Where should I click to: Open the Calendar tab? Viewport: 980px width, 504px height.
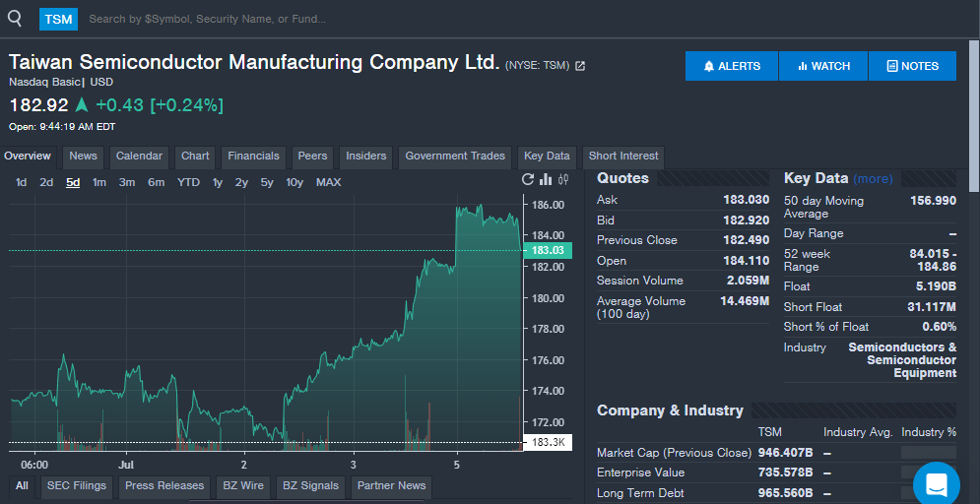139,157
